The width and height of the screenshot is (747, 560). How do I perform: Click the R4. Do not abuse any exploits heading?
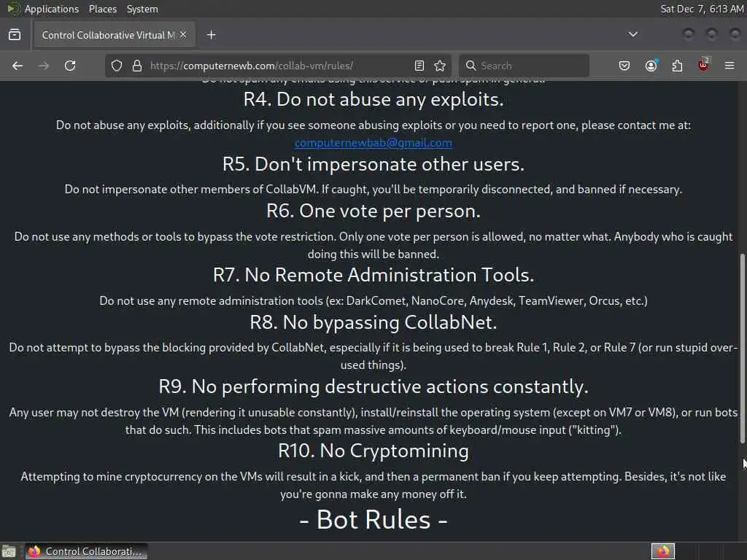[373, 99]
